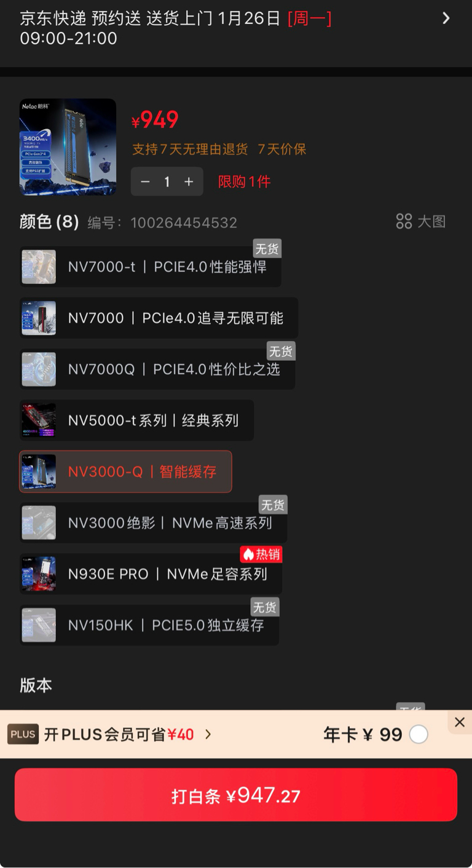Decrease quantity with the minus button
This screenshot has height=868, width=472.
point(146,181)
